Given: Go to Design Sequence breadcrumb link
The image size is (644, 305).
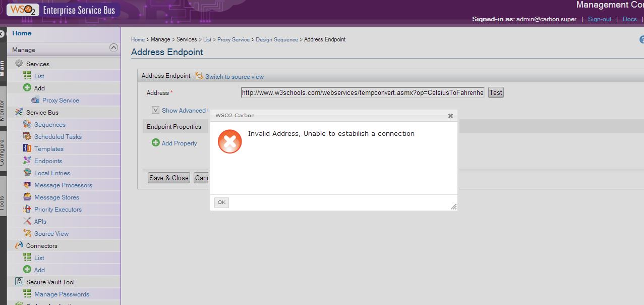Looking at the screenshot, I should point(277,39).
